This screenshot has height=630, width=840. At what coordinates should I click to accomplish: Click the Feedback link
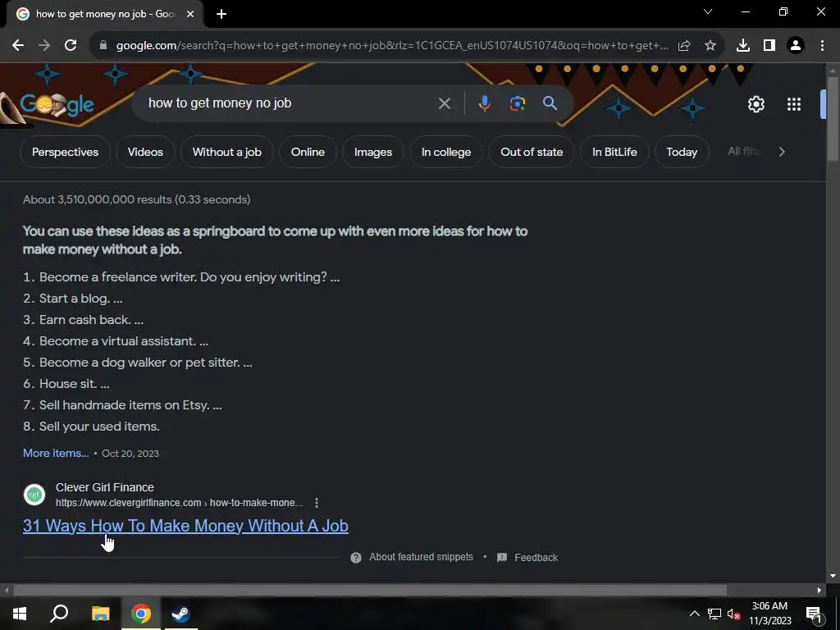click(x=536, y=558)
